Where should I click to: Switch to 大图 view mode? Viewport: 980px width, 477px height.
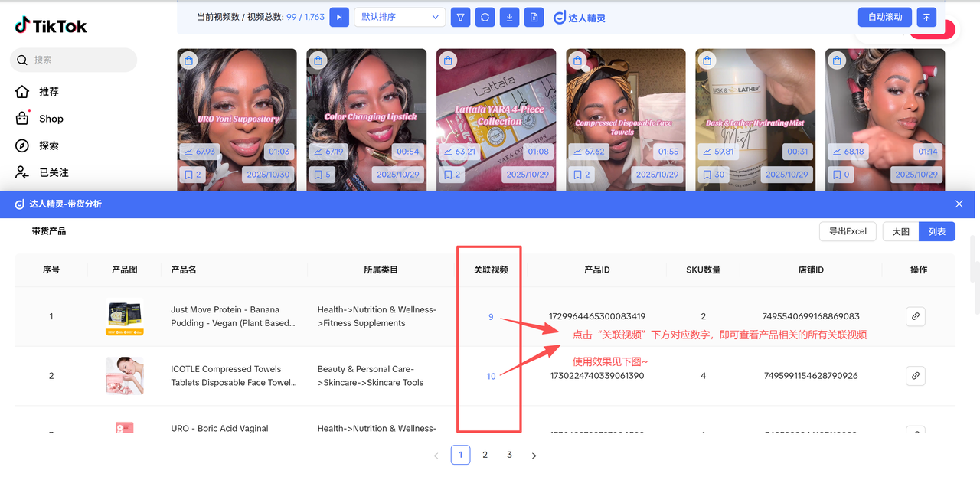point(900,231)
